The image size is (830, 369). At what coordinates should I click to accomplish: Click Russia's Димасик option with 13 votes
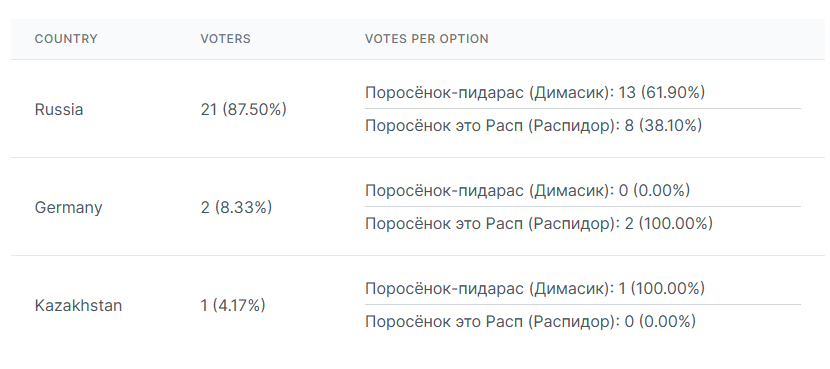[x=535, y=92]
